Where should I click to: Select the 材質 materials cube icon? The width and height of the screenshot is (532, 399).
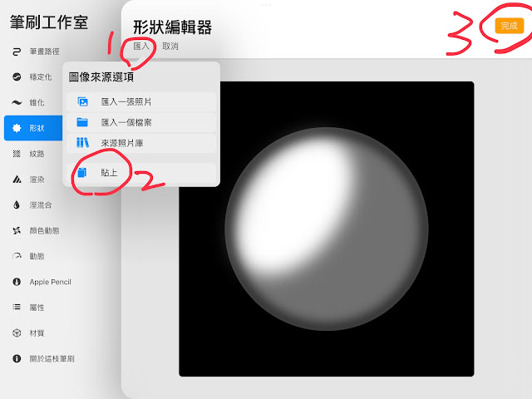coord(17,333)
